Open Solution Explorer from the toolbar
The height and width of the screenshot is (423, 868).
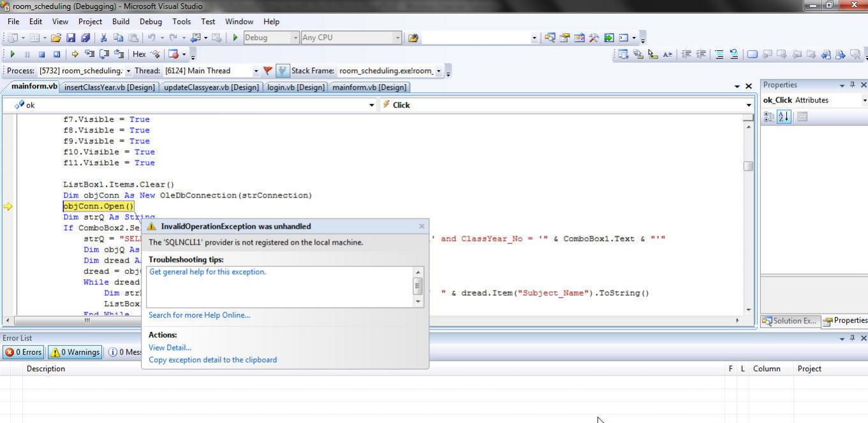(550, 38)
